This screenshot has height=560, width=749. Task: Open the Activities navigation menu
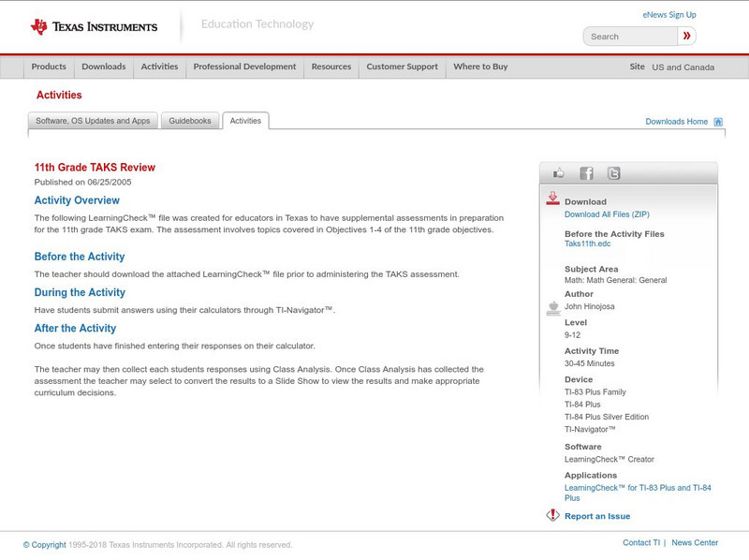pos(159,66)
